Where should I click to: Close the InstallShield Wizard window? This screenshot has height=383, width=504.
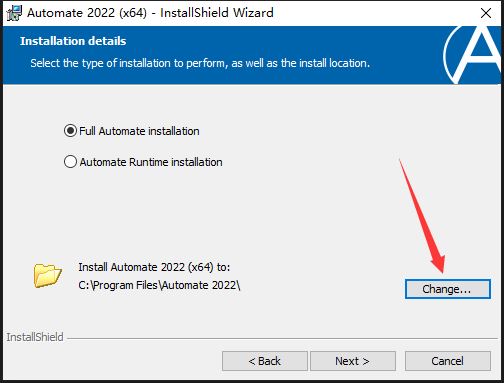[x=486, y=13]
